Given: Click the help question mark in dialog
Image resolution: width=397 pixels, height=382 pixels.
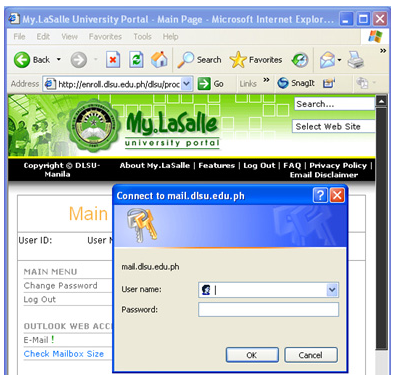Looking at the screenshot, I should click(320, 195).
